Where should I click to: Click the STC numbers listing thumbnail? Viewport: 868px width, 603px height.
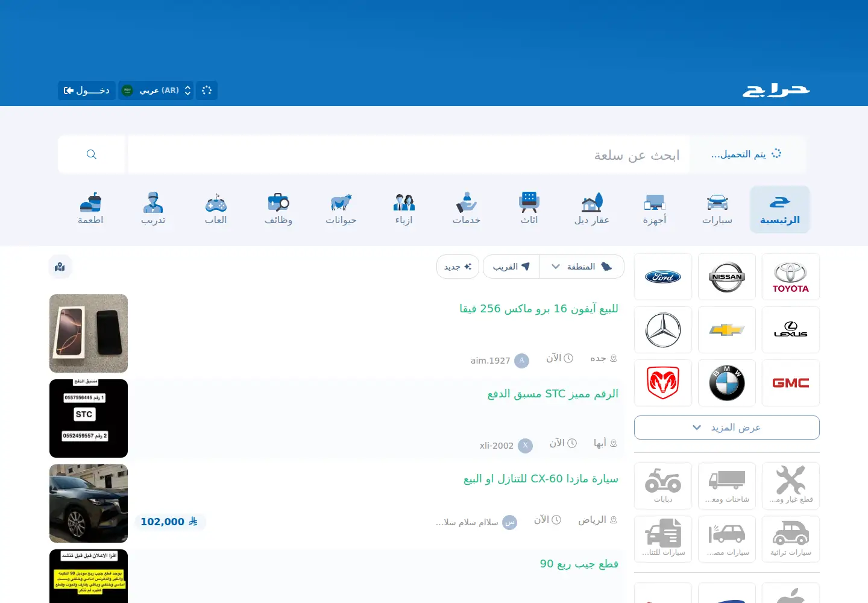[x=89, y=418]
